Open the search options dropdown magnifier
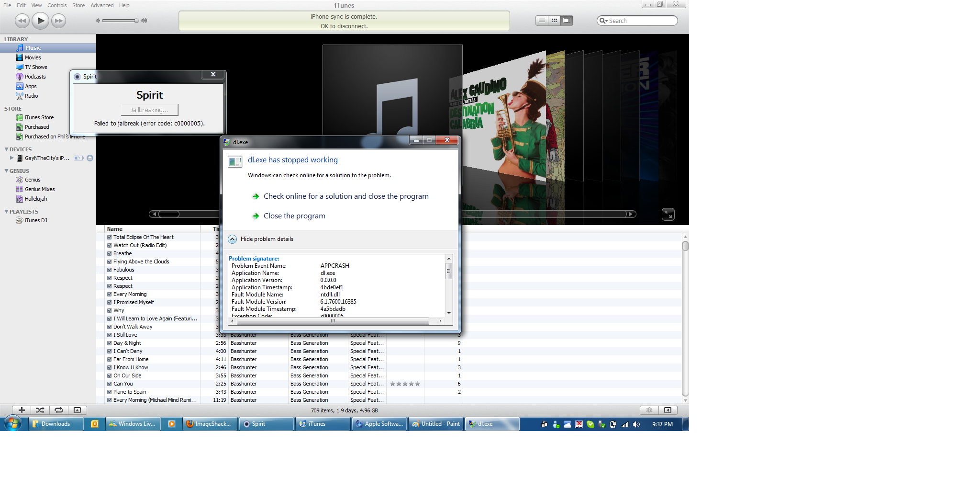Viewport: 980px width, 489px height. coord(603,21)
